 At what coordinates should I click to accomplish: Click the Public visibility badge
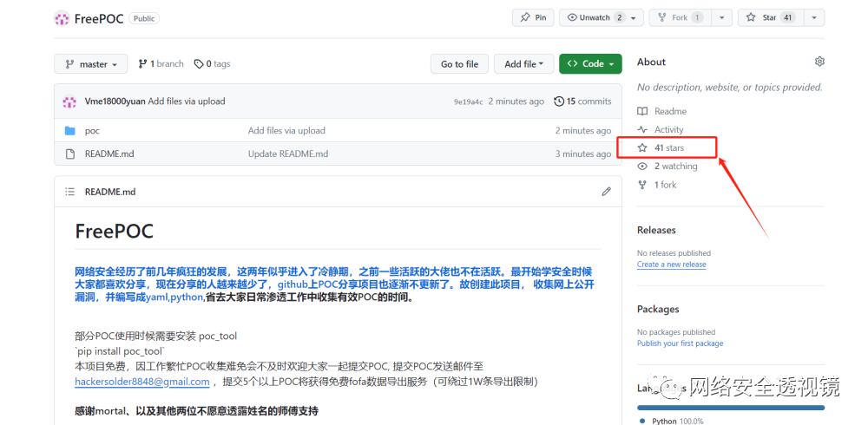pos(144,18)
